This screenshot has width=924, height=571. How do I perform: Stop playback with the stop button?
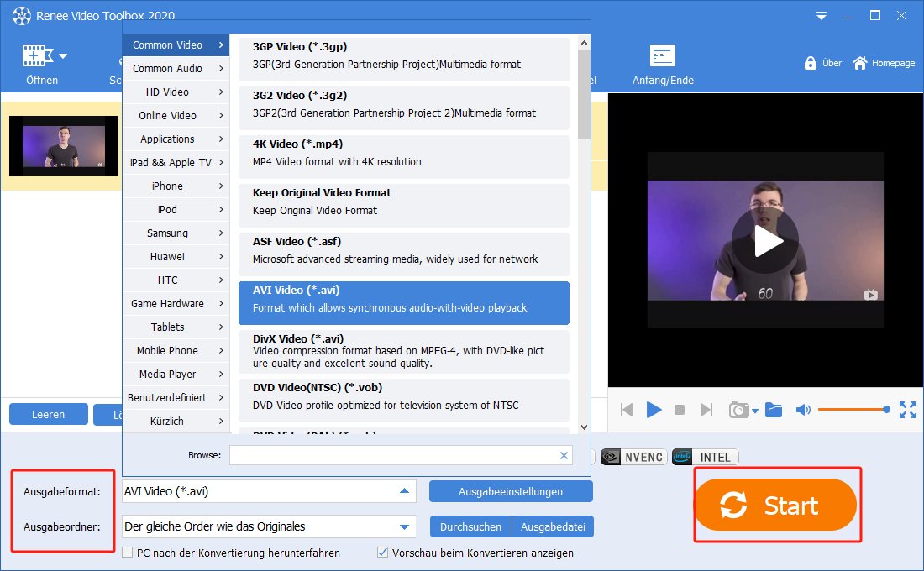[680, 410]
